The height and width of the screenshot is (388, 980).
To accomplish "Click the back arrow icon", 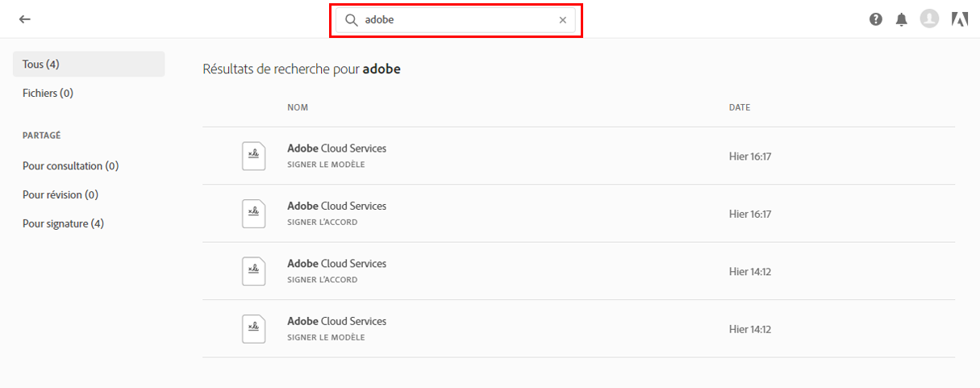I will [24, 19].
